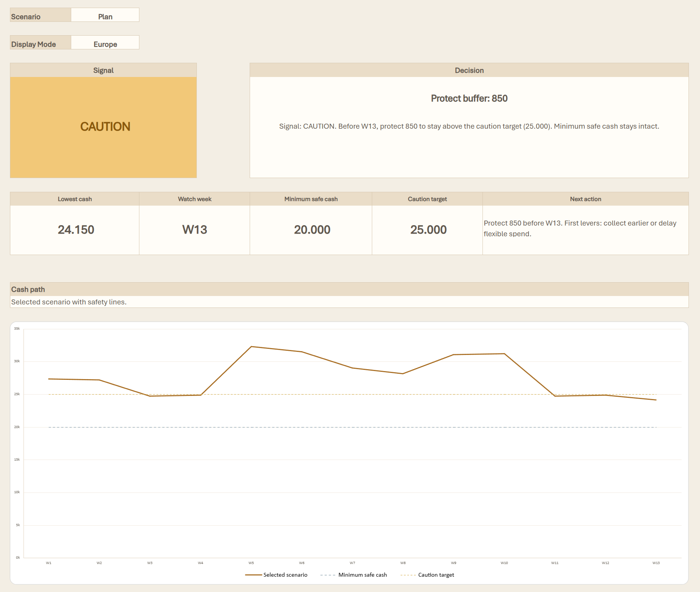The image size is (700, 592).
Task: Click the 0k y-axis label
Action: click(x=18, y=558)
